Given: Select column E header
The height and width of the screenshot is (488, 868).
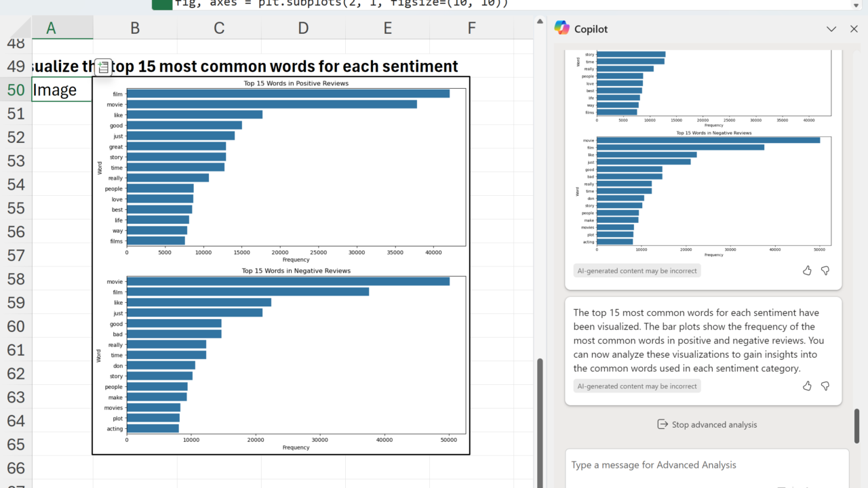Looking at the screenshot, I should pyautogui.click(x=387, y=28).
